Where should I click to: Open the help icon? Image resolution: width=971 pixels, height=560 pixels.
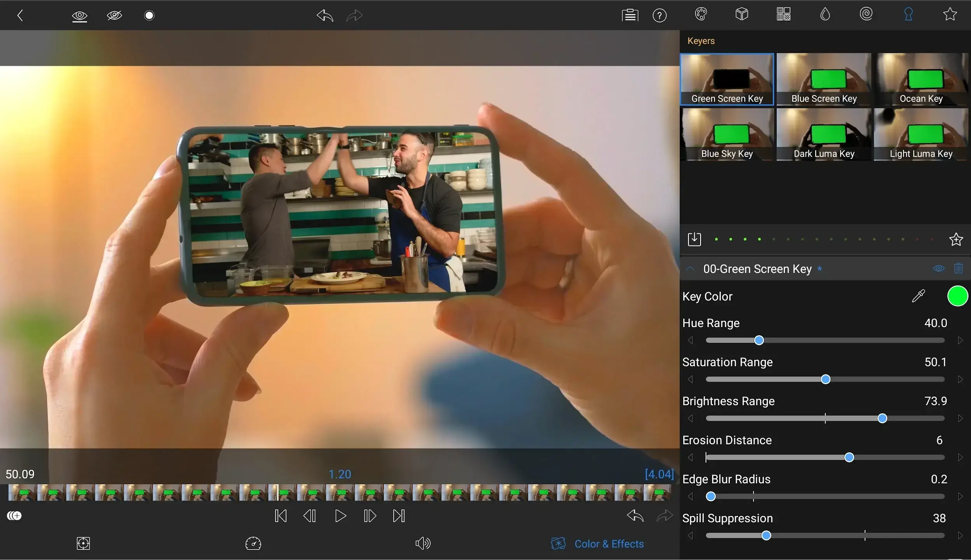[x=659, y=15]
